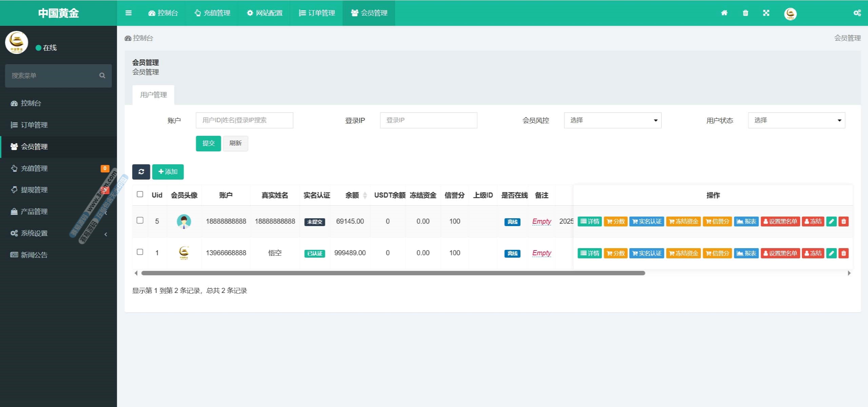
Task: Click the trash cache-clear icon in header
Action: 745,13
